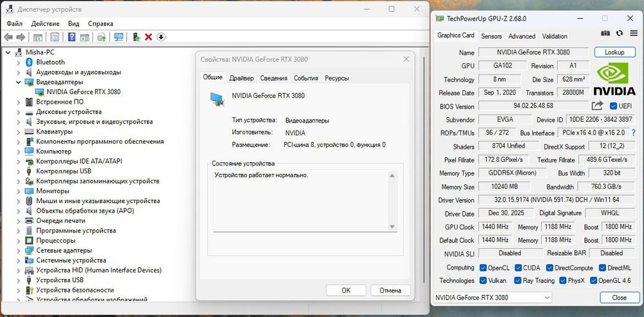The width and height of the screenshot is (644, 317).
Task: Click the Мониторы monitor icon in the tree
Action: [x=29, y=191]
